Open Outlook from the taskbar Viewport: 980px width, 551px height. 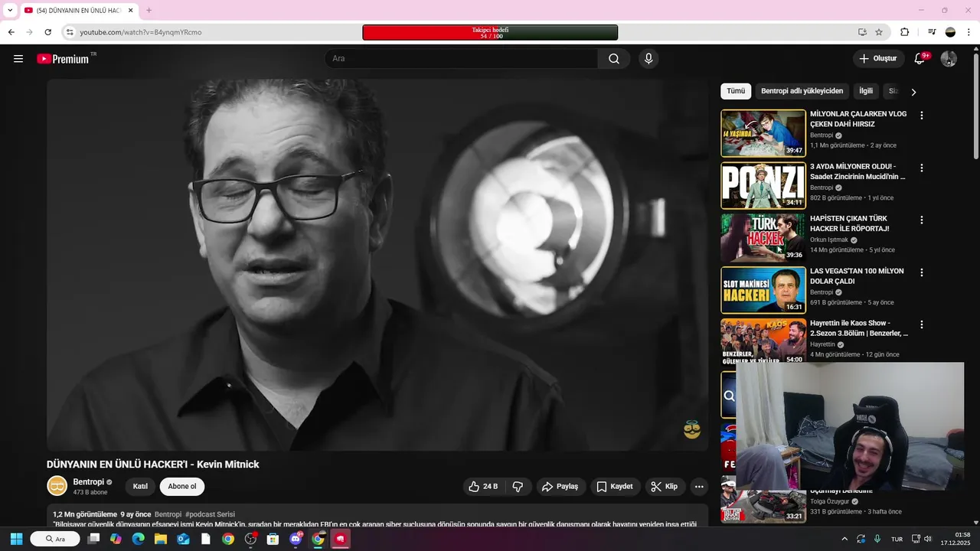183,539
